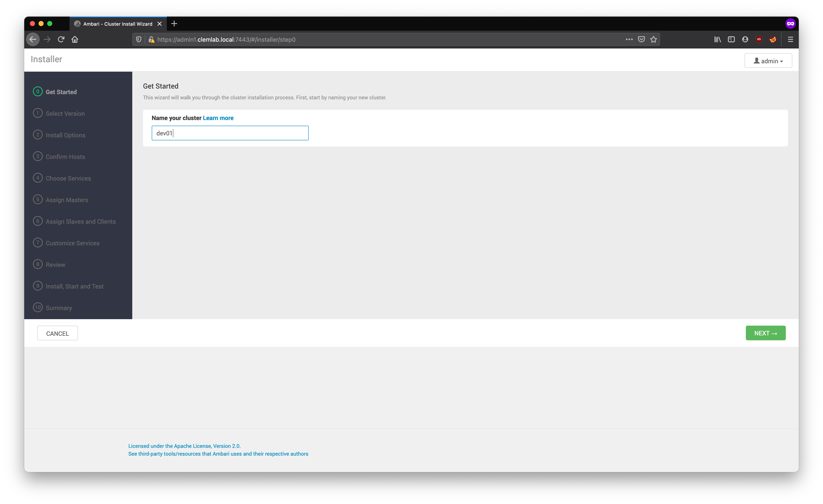Open the Learn more link
The image size is (823, 504).
coord(218,118)
